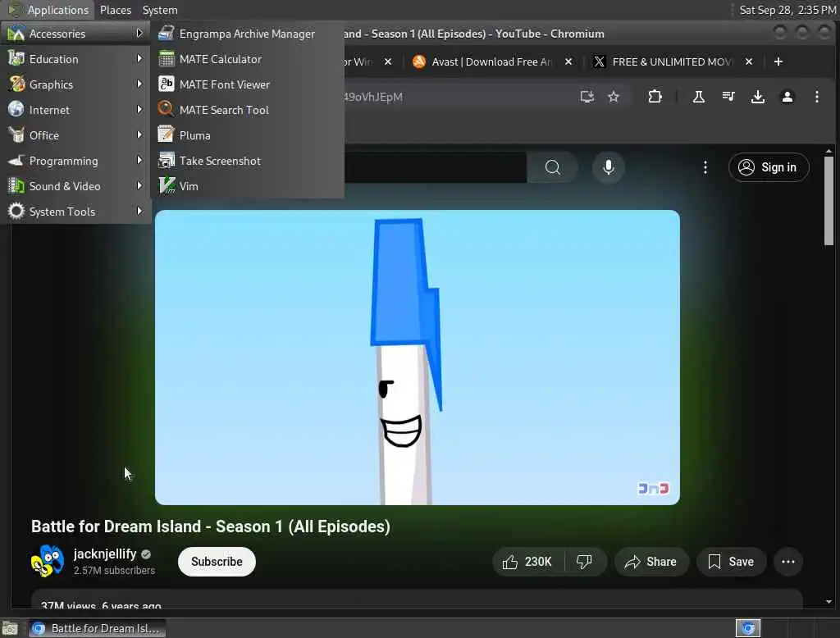Click the Internet globe icon
Image resolution: width=840 pixels, height=638 pixels.
click(x=16, y=109)
